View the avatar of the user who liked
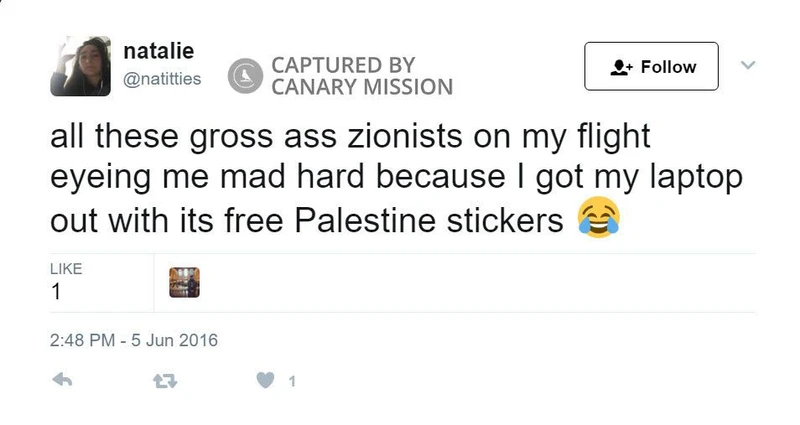 click(x=185, y=282)
